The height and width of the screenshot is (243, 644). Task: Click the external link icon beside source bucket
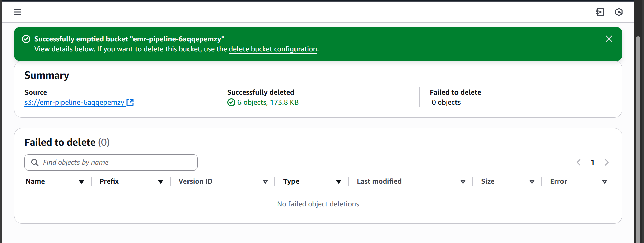click(x=130, y=102)
